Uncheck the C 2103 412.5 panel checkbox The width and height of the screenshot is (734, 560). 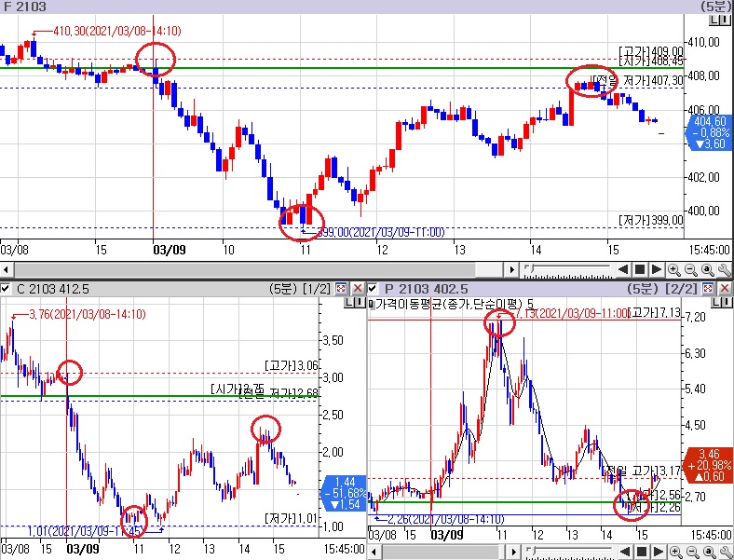coord(6,289)
